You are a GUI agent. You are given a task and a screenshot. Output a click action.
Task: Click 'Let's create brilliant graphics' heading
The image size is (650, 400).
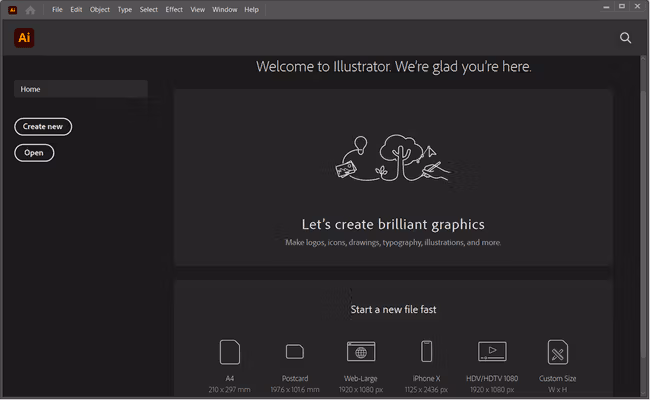(393, 224)
